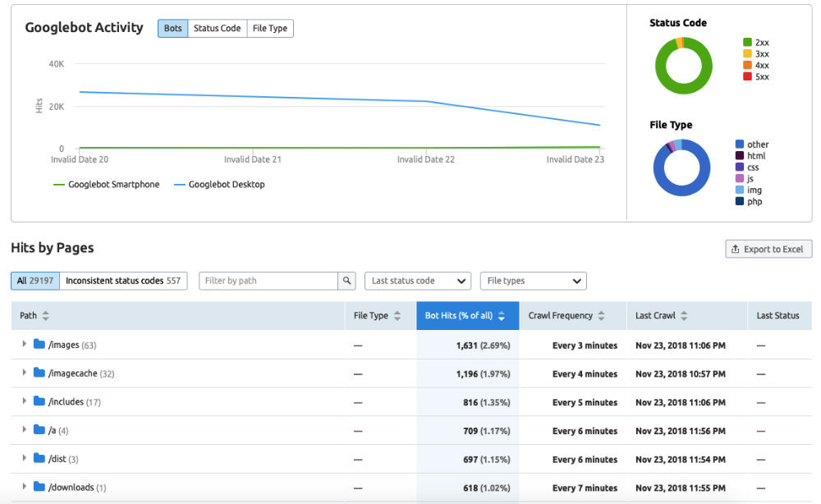Click the 'Invalid Date 22' axis label
Screen dimensions: 821x504
tap(425, 159)
